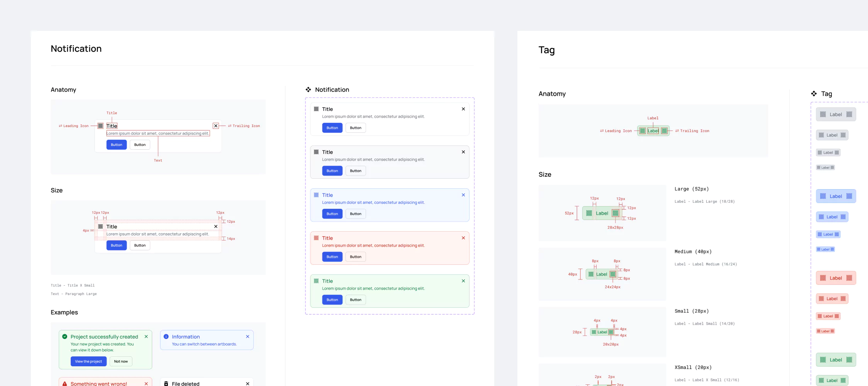
Task: Select the smallest red Label tag
Action: click(x=826, y=331)
